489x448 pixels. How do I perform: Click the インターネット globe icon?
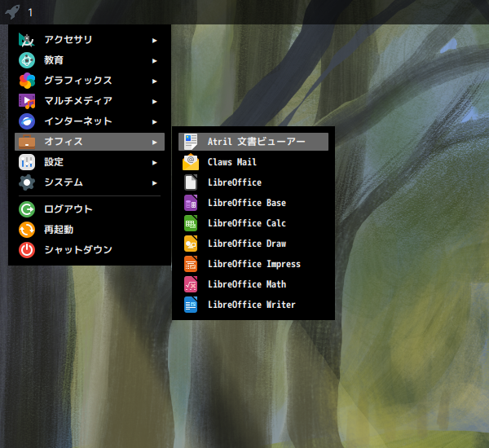tap(27, 121)
